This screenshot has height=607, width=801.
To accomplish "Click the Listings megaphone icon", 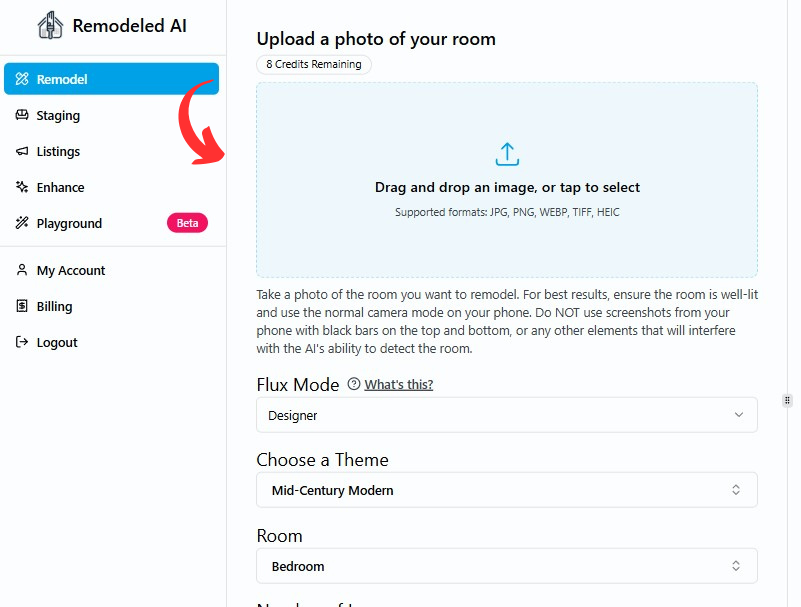I will pos(22,151).
